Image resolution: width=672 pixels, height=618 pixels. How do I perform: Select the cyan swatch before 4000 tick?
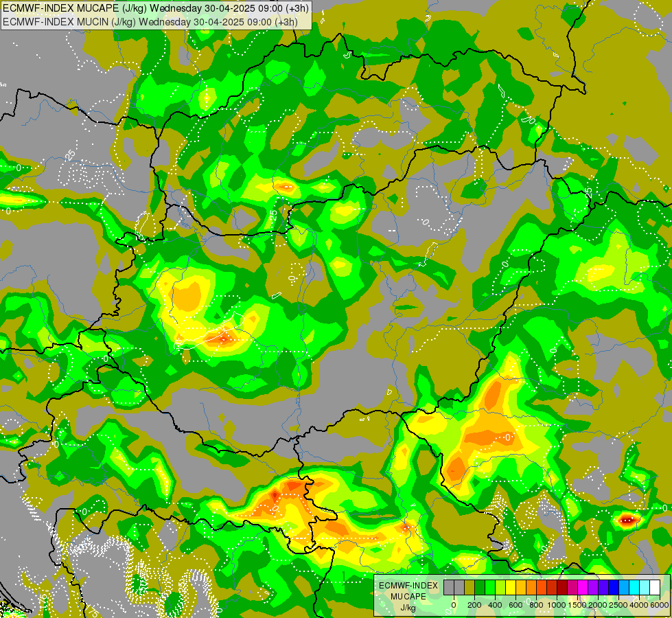coord(635,587)
